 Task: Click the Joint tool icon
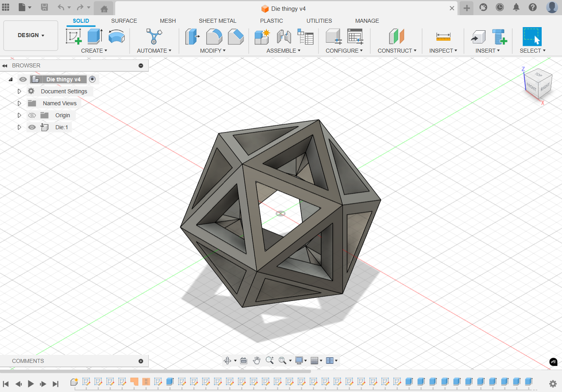coord(284,37)
